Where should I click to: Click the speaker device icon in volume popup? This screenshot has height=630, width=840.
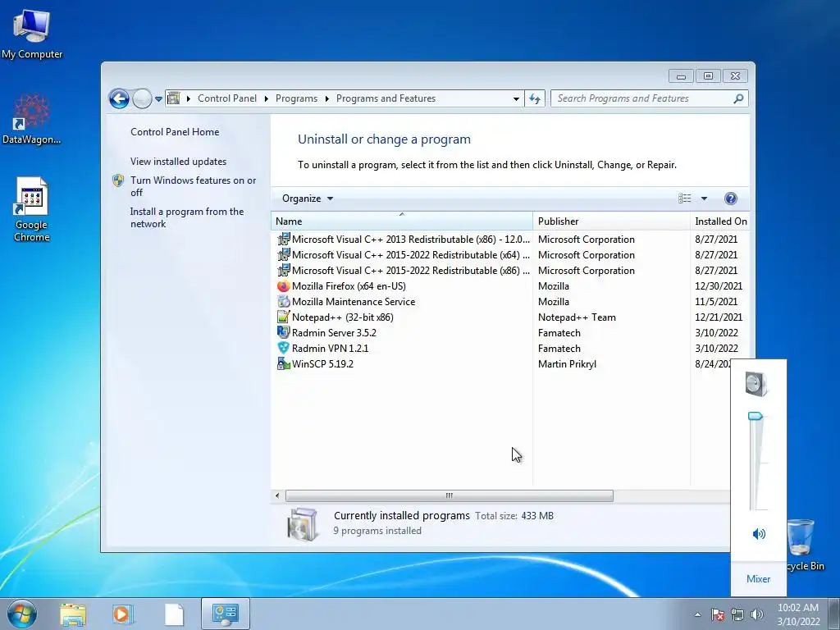[x=756, y=384]
